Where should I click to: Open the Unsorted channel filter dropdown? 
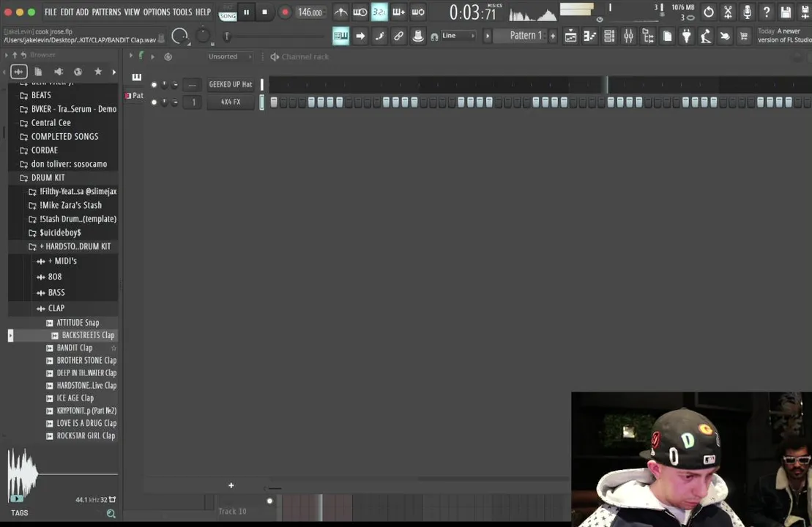230,56
